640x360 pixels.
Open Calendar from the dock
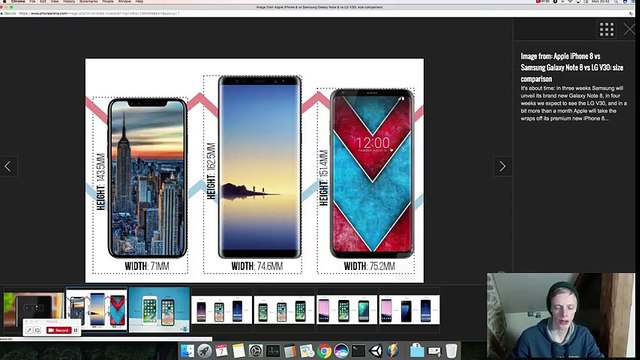click(x=222, y=351)
